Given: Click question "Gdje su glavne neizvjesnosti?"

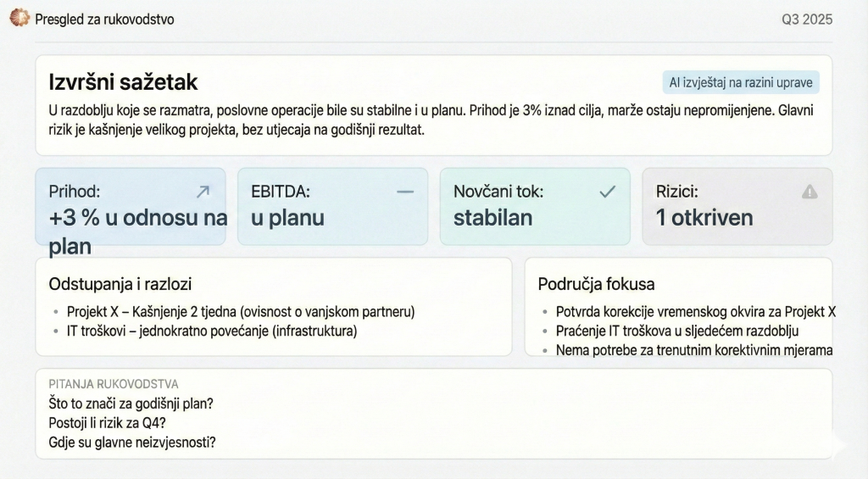Looking at the screenshot, I should point(132,442).
